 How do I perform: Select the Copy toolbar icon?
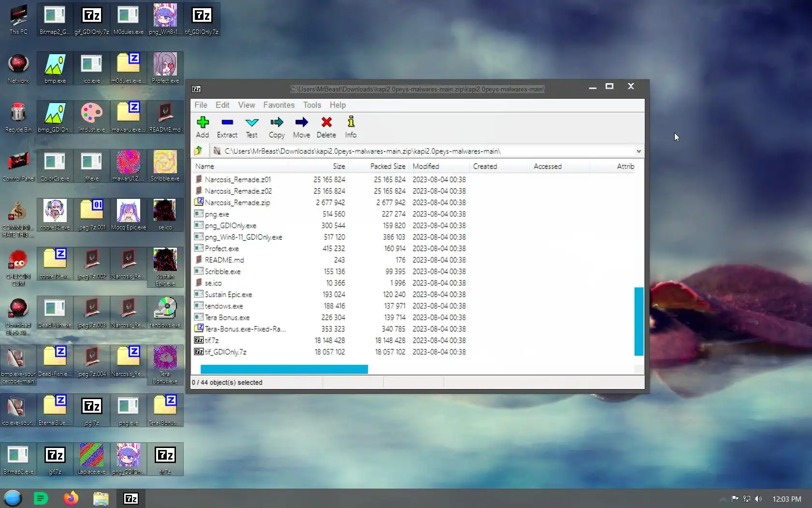click(276, 127)
